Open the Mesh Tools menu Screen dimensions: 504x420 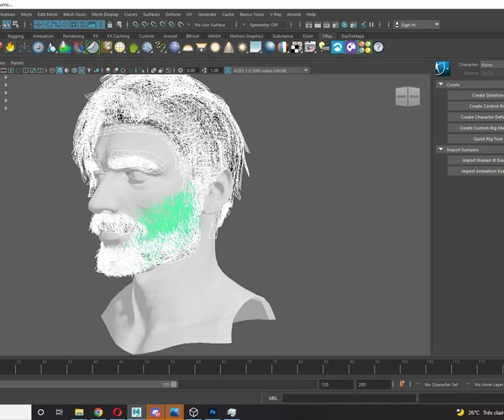(x=74, y=14)
